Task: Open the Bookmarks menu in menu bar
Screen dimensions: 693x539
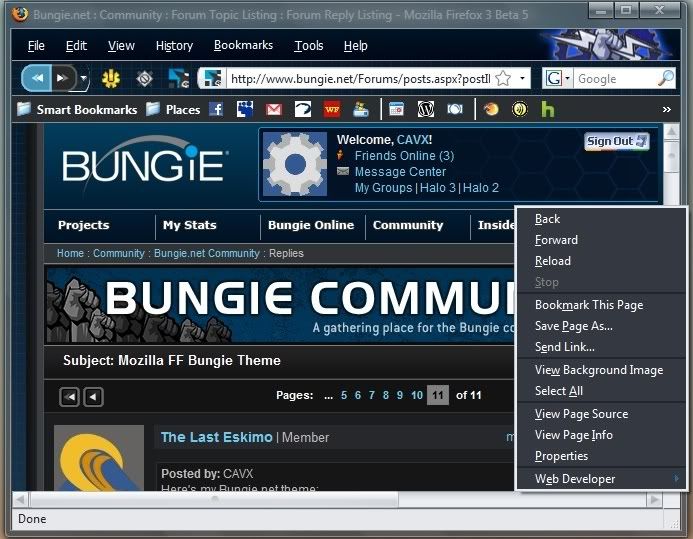Action: click(x=243, y=46)
